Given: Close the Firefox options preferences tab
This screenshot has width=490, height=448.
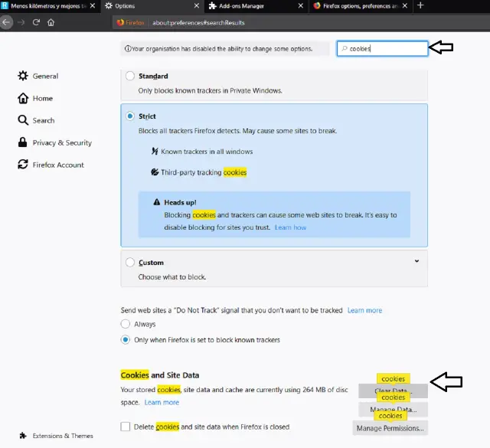Looking at the screenshot, I should pos(405,5).
